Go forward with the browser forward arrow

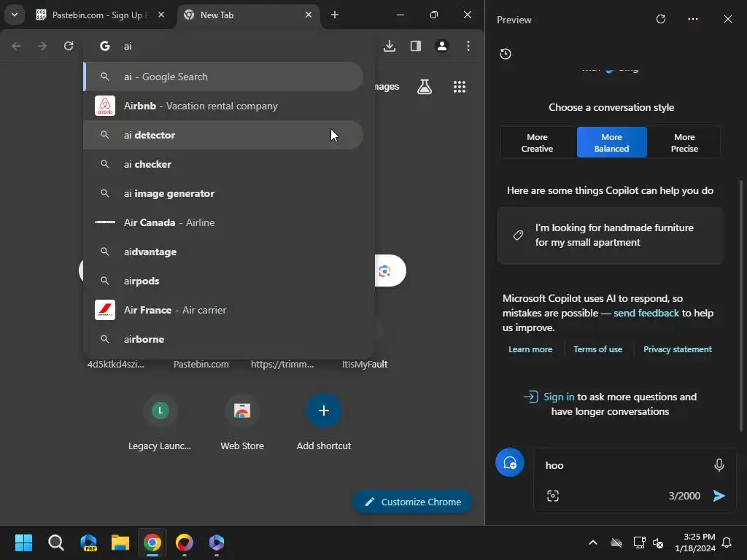[42, 46]
